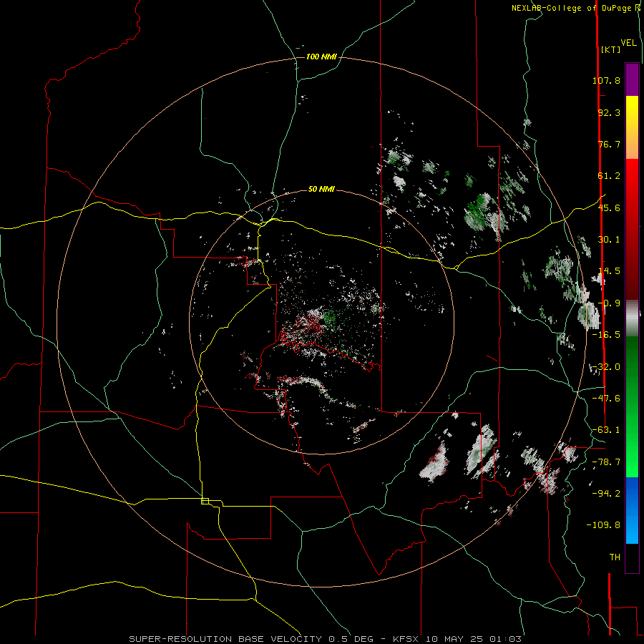This screenshot has height=644, width=644.
Task: Click the 50 NMI range ring label
Action: 321,190
